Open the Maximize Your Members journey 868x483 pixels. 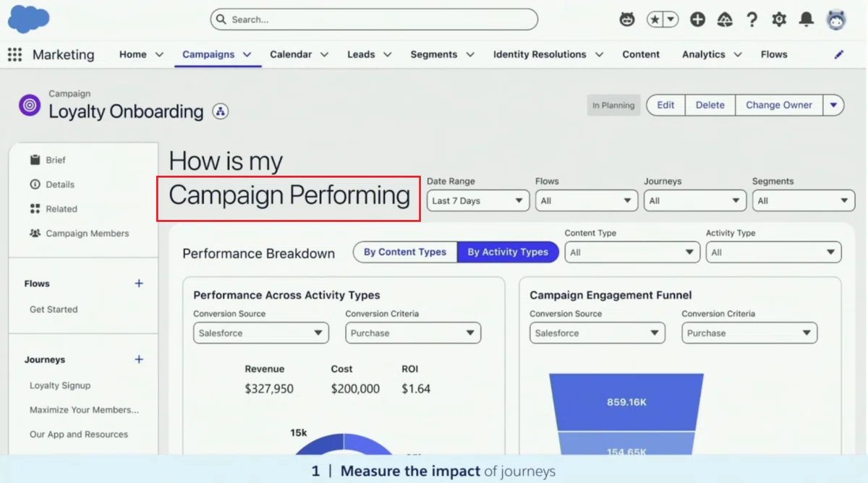click(84, 410)
